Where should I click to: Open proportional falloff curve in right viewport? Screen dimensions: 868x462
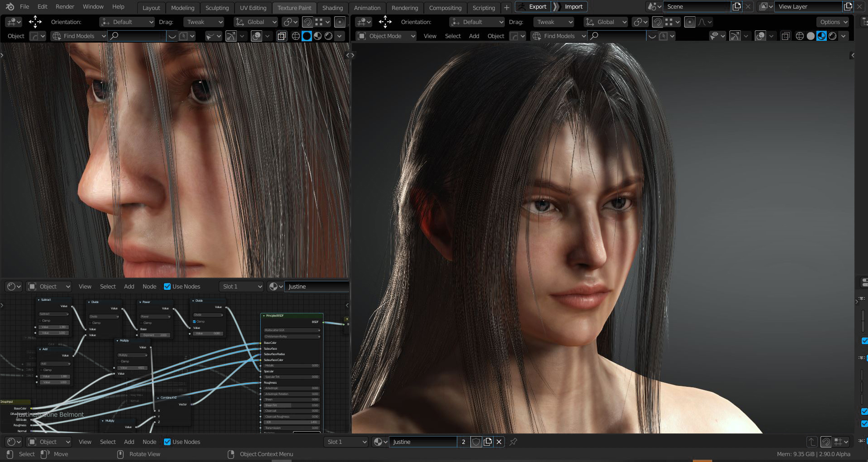(x=705, y=22)
